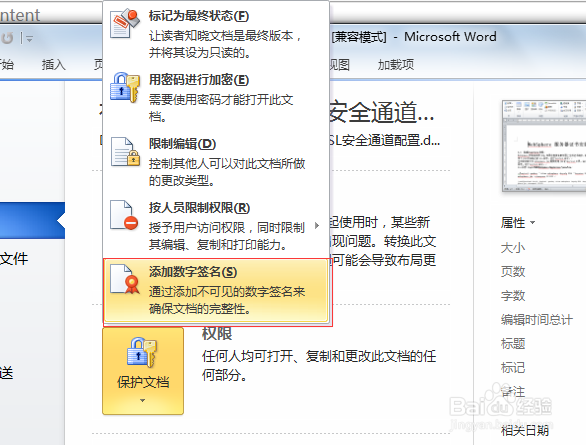
Task: Select the highlighted backstage Info tab
Action: pos(33,220)
